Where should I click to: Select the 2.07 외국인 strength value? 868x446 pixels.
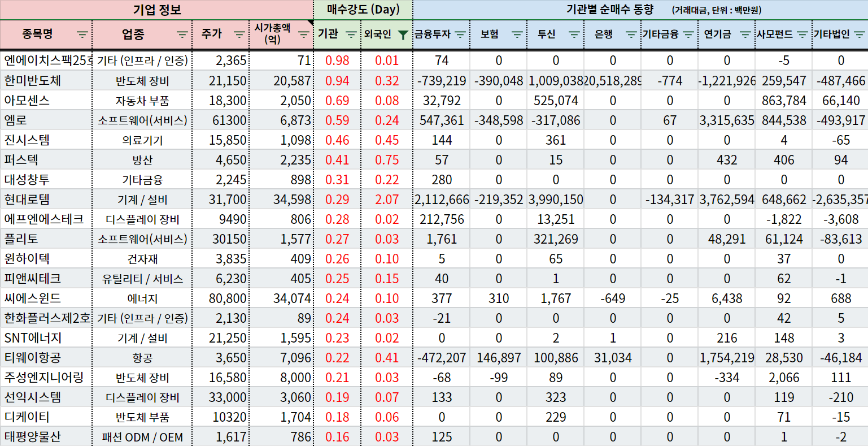tap(387, 199)
